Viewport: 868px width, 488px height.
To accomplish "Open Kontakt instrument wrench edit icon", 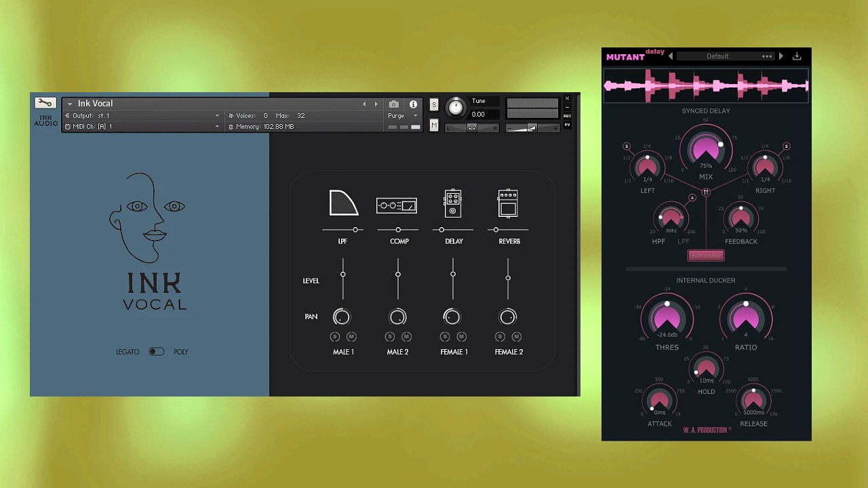I will coord(45,103).
